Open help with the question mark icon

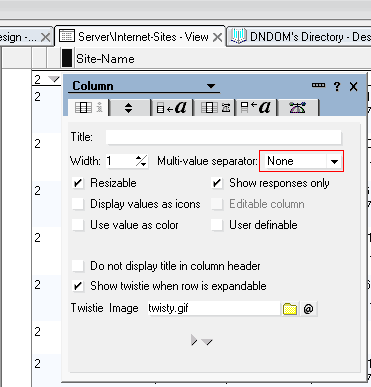pyautogui.click(x=337, y=87)
